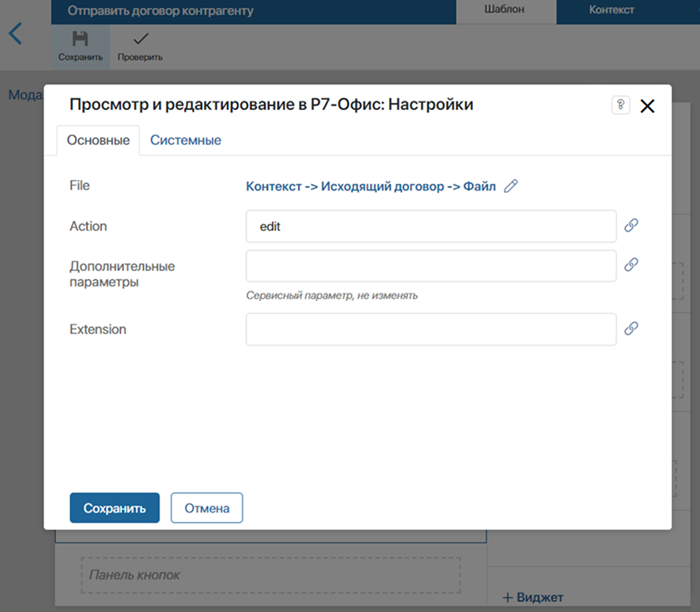Open the Шаблон tab
Viewport: 700px width, 612px height.
pos(507,10)
